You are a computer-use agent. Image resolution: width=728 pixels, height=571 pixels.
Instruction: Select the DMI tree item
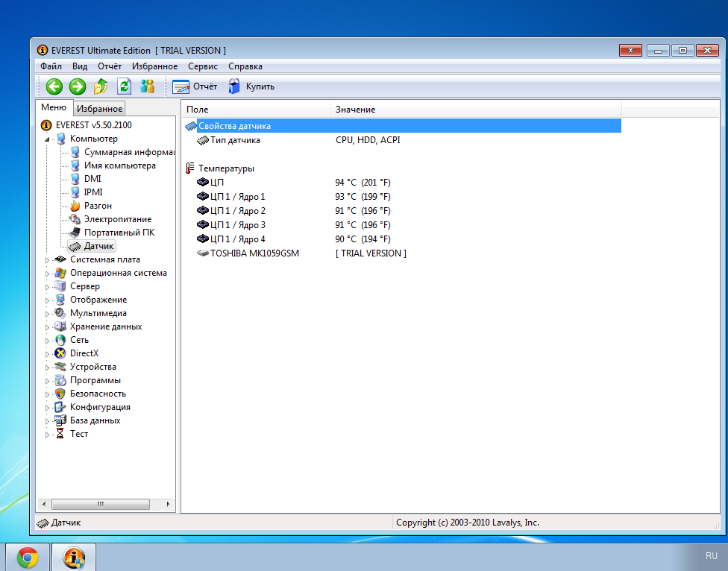[92, 179]
